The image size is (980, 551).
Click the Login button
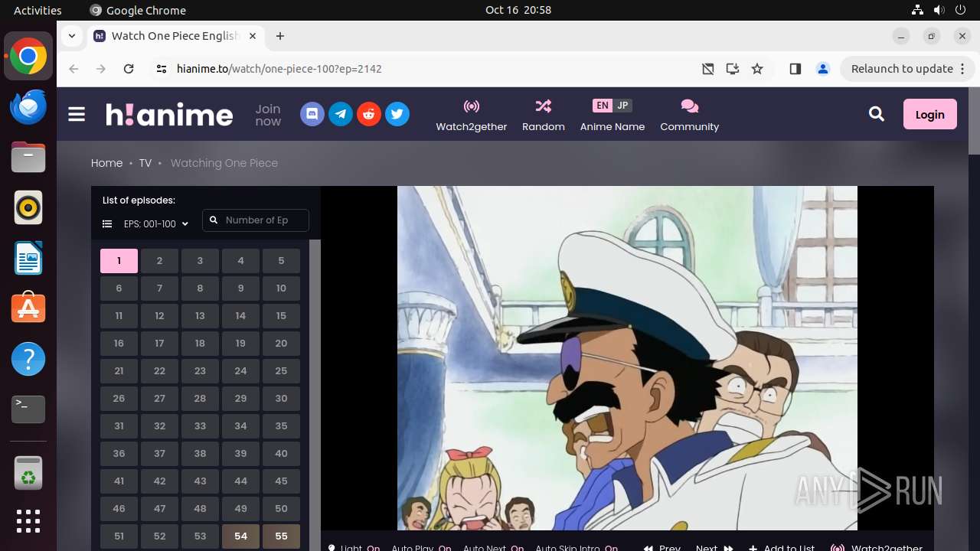tap(929, 114)
